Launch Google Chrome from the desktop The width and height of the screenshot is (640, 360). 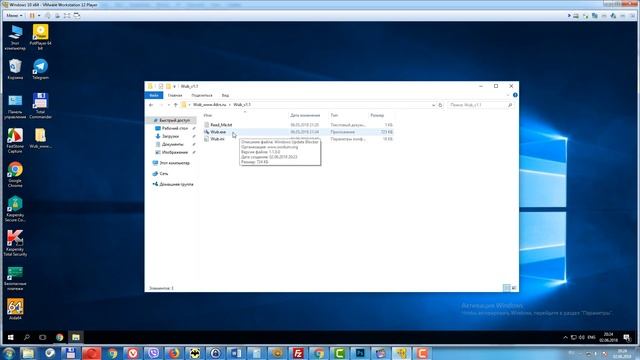(15, 175)
